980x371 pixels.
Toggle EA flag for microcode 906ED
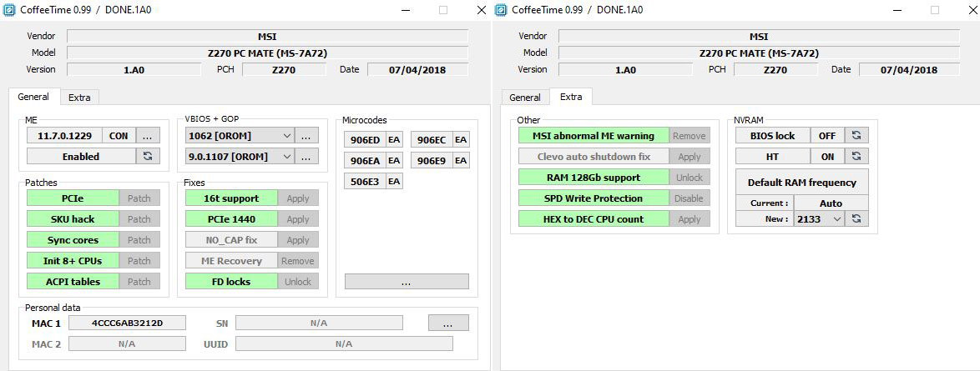[x=394, y=140]
